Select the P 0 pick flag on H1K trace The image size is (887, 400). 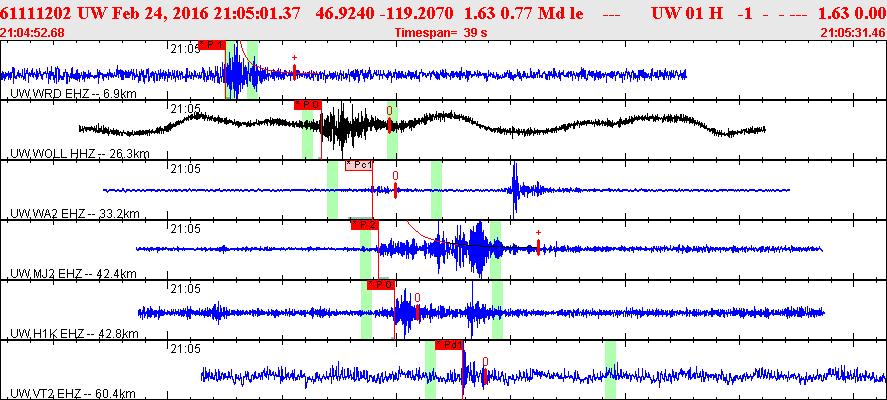[x=381, y=285]
